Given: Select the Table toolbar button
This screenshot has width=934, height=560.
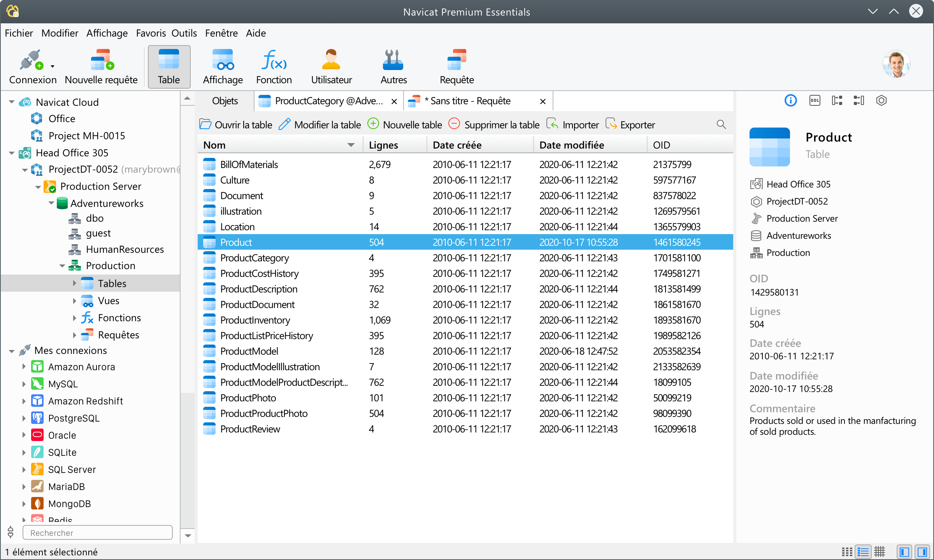Looking at the screenshot, I should pyautogui.click(x=169, y=66).
